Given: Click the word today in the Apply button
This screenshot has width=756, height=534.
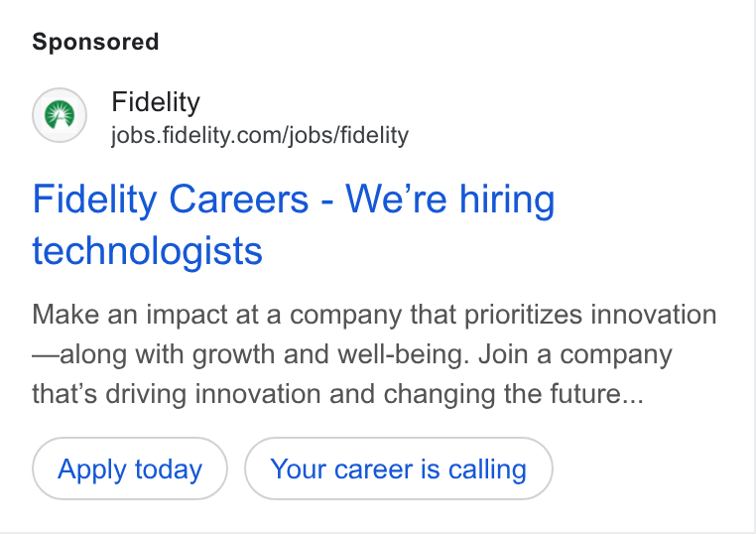Looking at the screenshot, I should click(169, 468).
